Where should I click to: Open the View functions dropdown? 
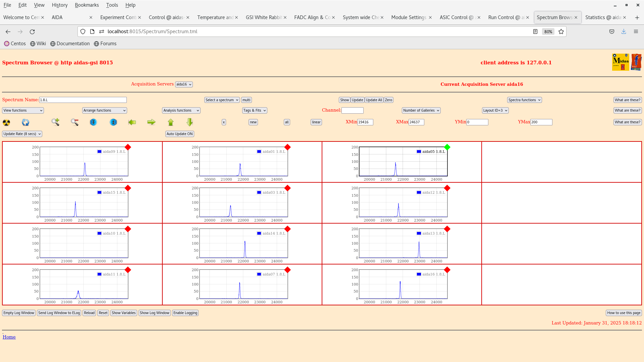tap(23, 110)
